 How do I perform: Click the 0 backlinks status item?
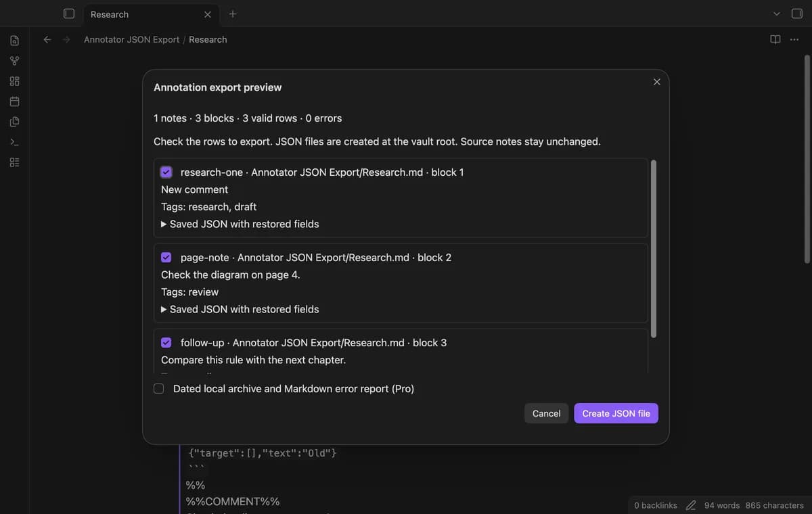[656, 505]
